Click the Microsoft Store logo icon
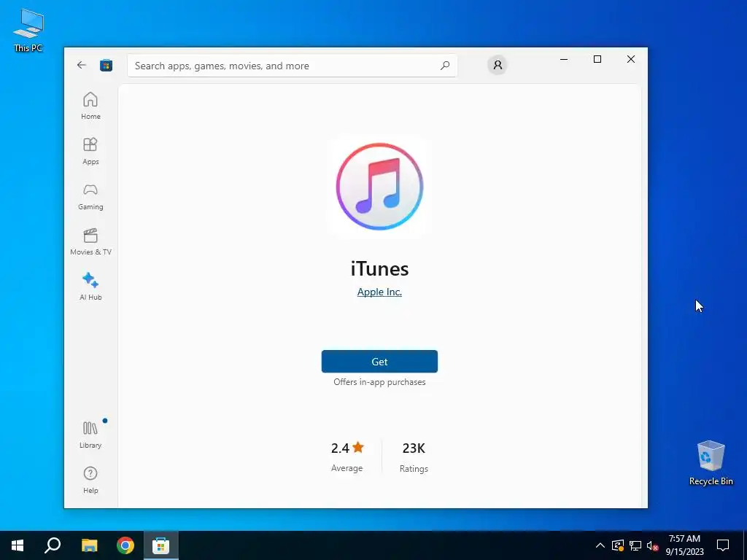This screenshot has width=747, height=560. (106, 65)
